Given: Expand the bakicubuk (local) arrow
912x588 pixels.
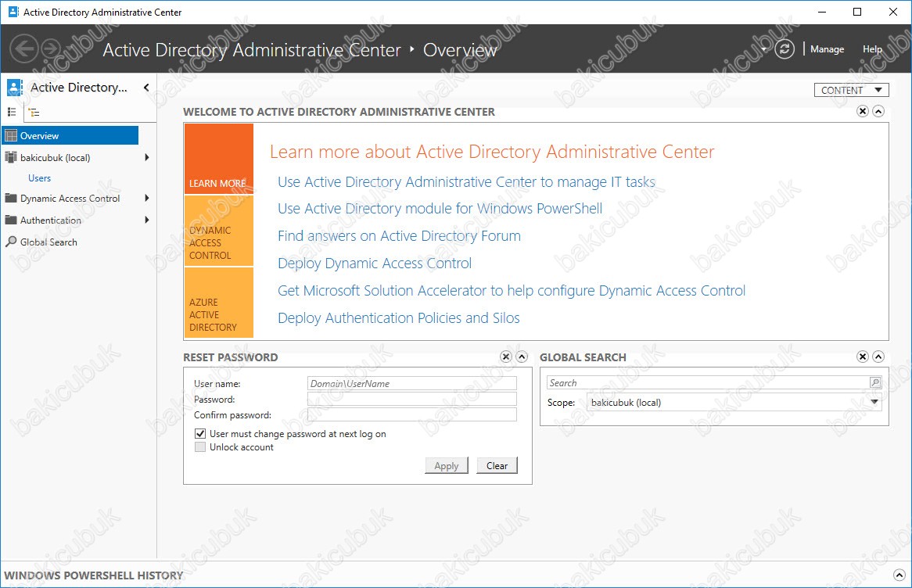Looking at the screenshot, I should (146, 158).
